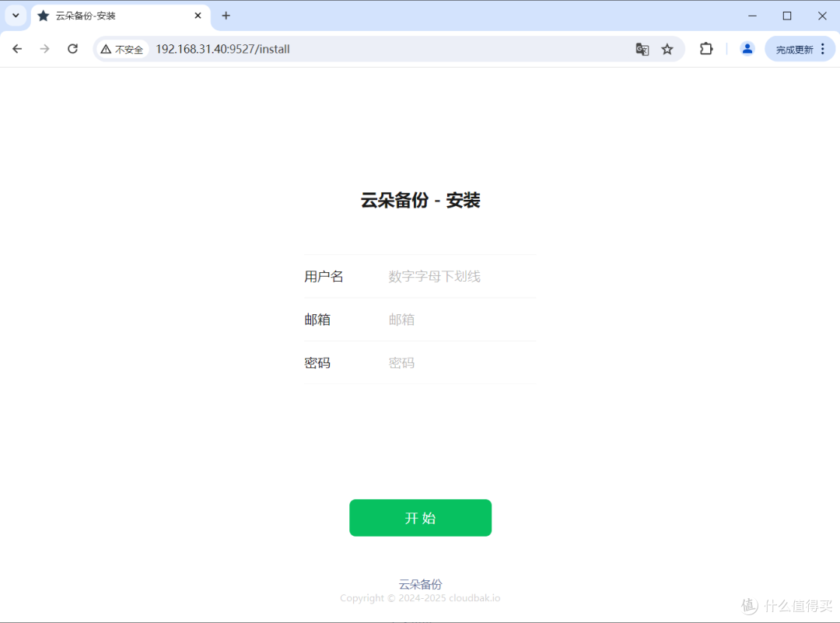Reload the page with the refresh icon

click(72, 48)
